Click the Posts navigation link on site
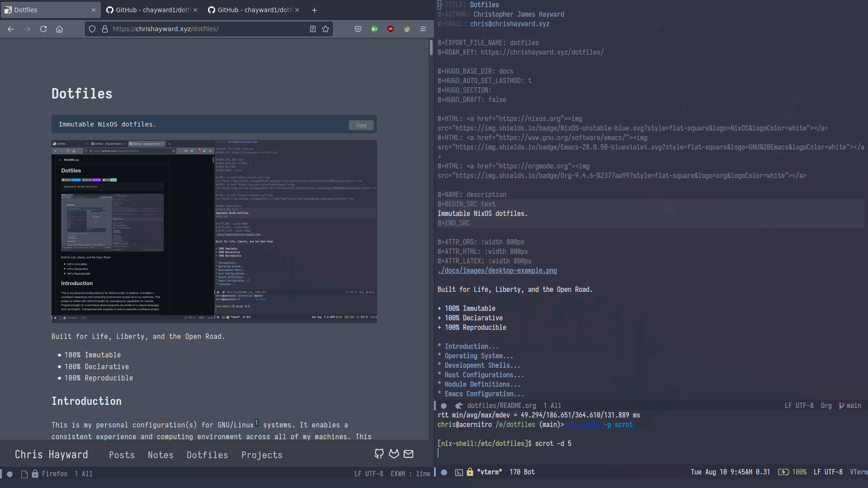Image resolution: width=868 pixels, height=488 pixels. coord(122,455)
